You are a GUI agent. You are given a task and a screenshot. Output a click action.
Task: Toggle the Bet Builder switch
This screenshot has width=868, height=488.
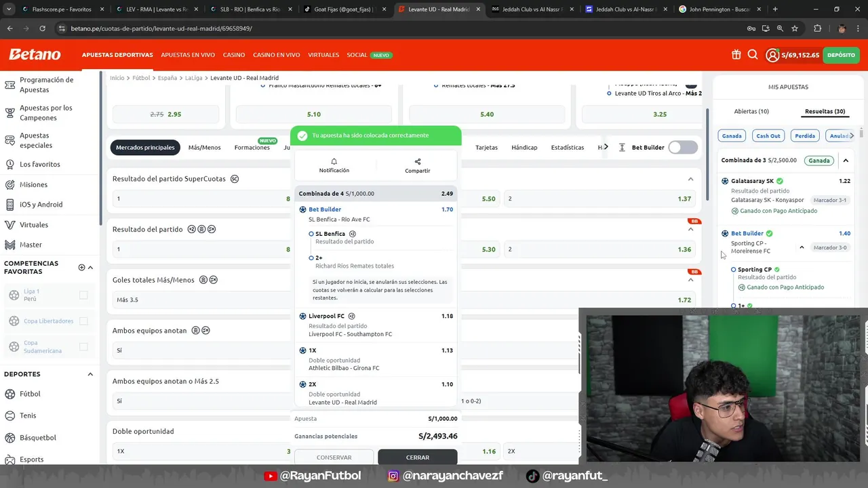682,147
